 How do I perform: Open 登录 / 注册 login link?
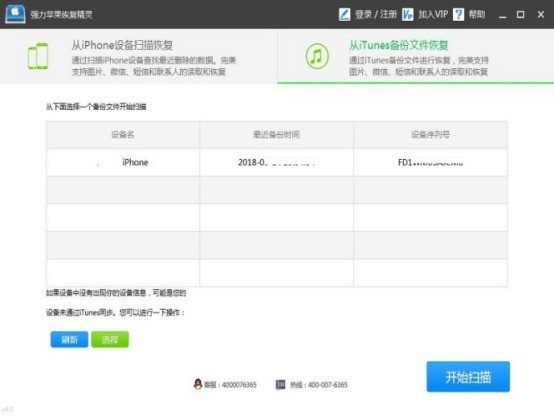(x=376, y=14)
